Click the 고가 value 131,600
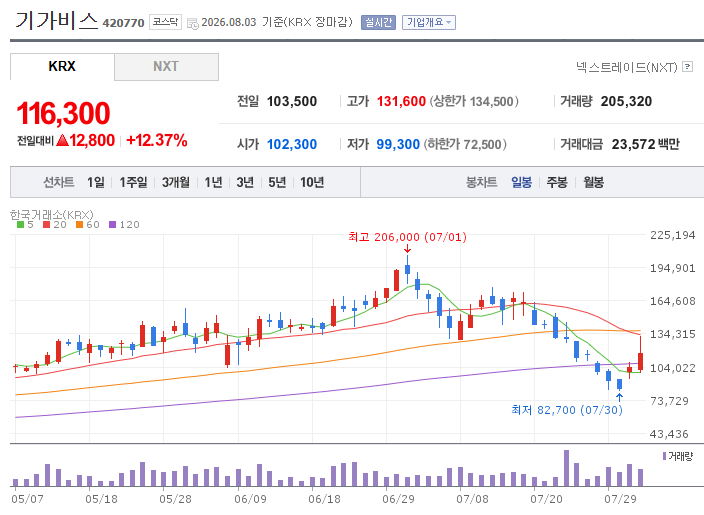Viewport: 704px width, 515px height. (x=401, y=101)
